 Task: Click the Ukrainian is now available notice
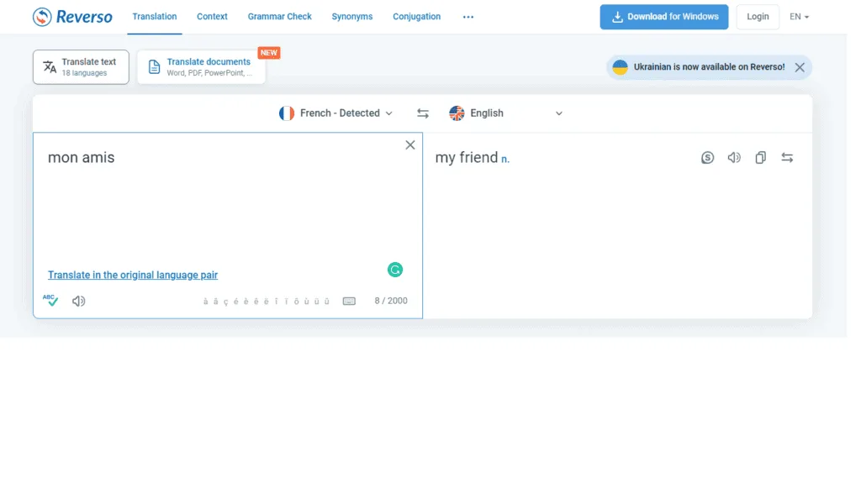(x=709, y=67)
